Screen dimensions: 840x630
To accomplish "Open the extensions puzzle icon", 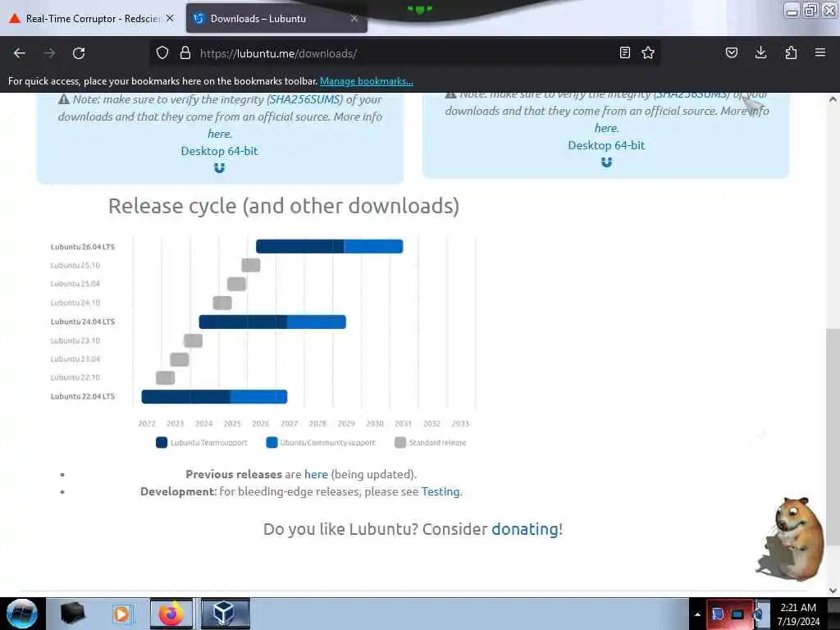I will (791, 53).
